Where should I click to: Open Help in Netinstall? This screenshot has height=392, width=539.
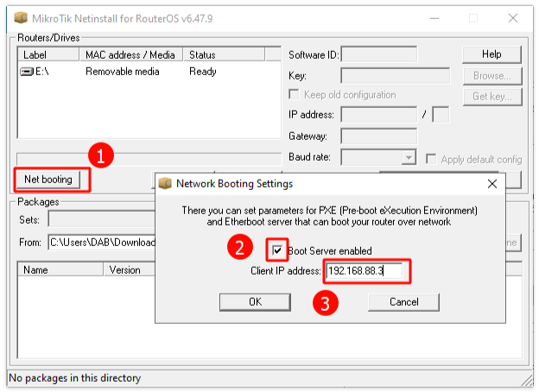point(491,54)
